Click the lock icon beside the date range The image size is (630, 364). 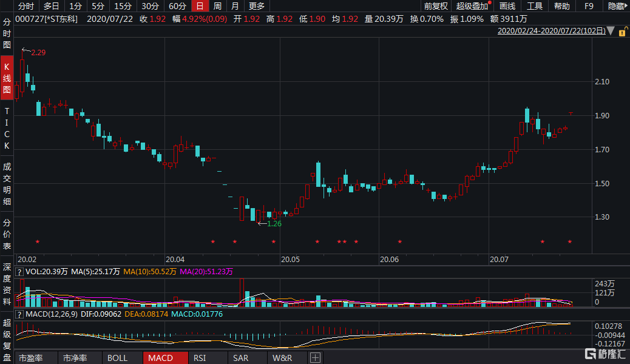pos(623,30)
